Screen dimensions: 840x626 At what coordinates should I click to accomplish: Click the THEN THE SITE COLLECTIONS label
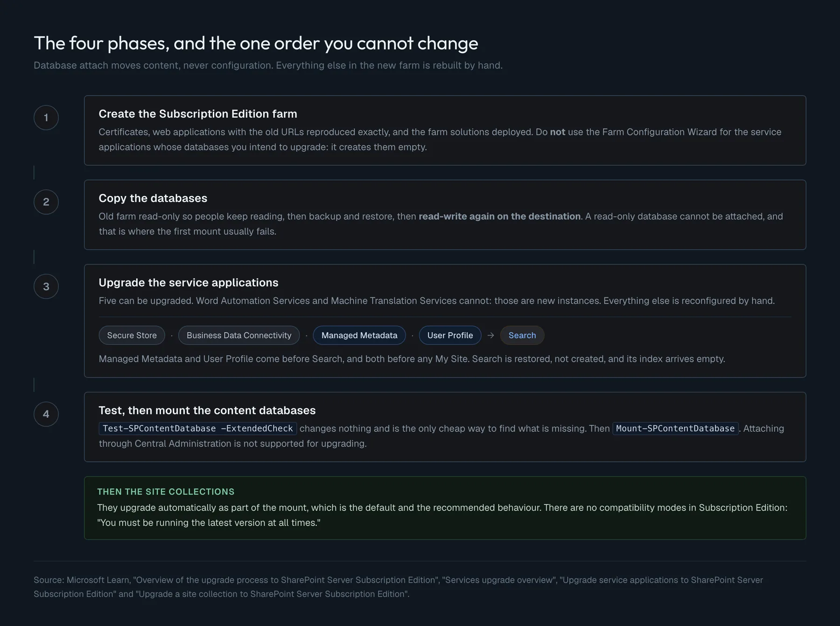coord(166,492)
